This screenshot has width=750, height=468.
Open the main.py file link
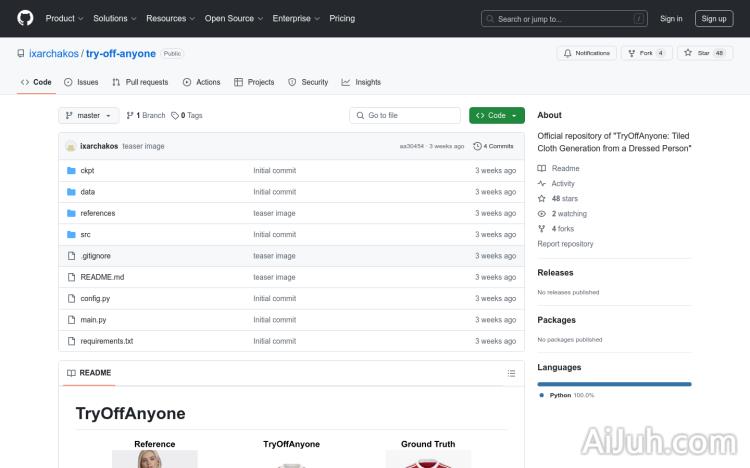tap(93, 320)
